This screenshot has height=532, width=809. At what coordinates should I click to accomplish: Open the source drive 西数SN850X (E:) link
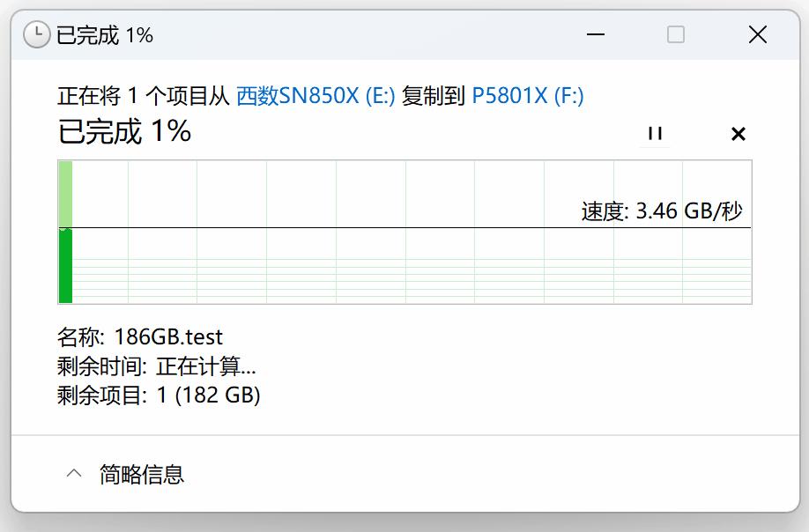pyautogui.click(x=315, y=96)
